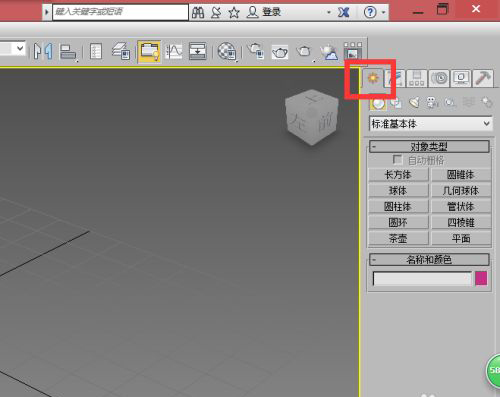The height and width of the screenshot is (397, 500).
Task: Switch to the Motion panel tab
Action: pos(439,78)
